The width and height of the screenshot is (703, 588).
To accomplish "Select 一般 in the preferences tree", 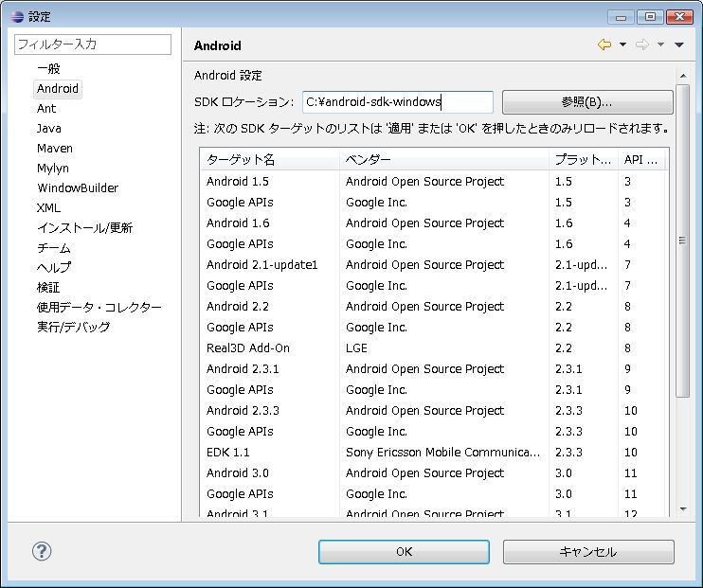I will click(48, 68).
